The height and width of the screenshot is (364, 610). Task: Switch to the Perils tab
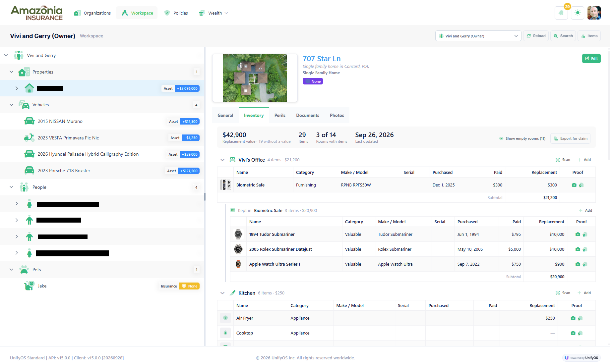point(280,115)
